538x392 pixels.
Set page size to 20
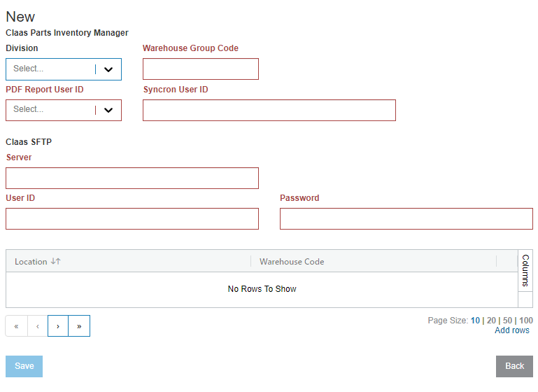pyautogui.click(x=491, y=321)
